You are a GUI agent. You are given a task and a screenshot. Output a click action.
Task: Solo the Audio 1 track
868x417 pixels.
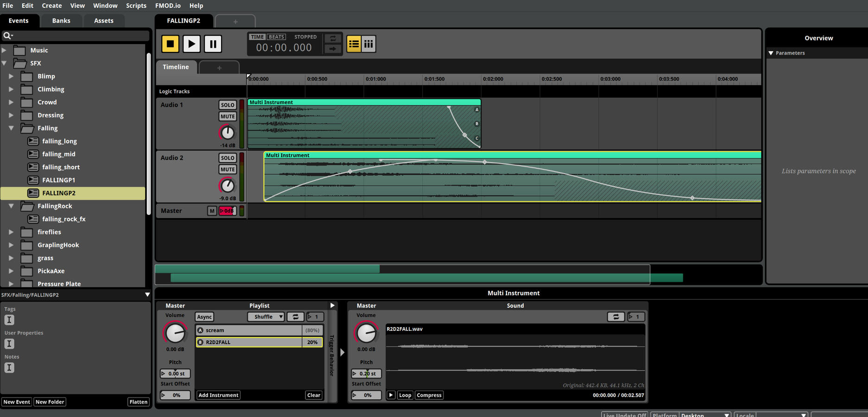(228, 105)
